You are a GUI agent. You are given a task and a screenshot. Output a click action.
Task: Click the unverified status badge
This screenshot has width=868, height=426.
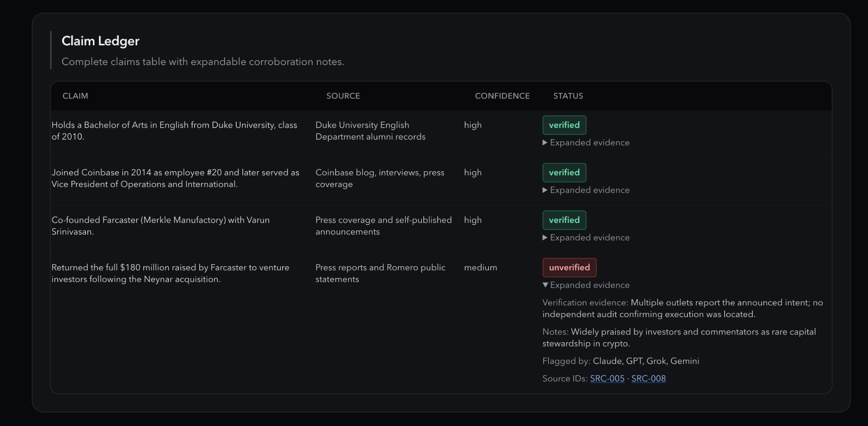pyautogui.click(x=569, y=268)
